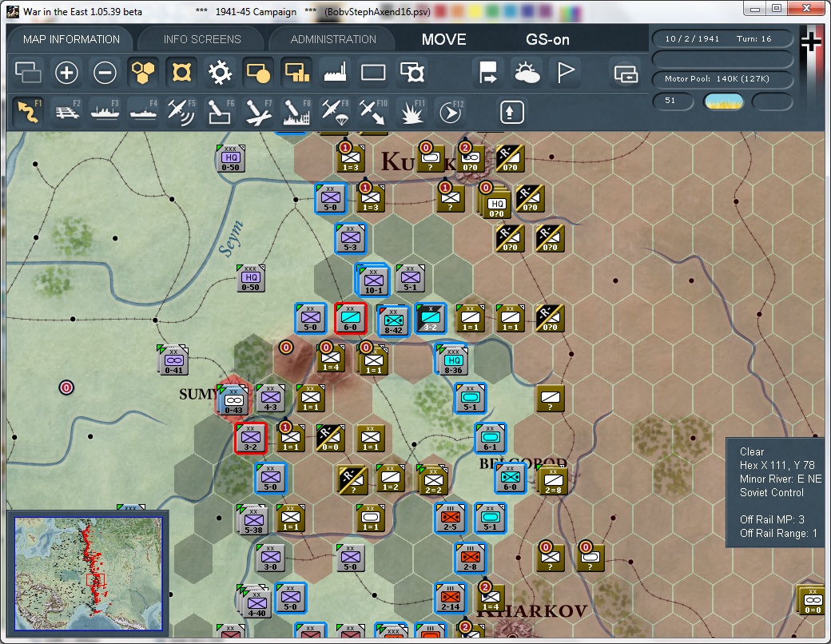Open the ADMINISTRATION tab

(x=333, y=39)
